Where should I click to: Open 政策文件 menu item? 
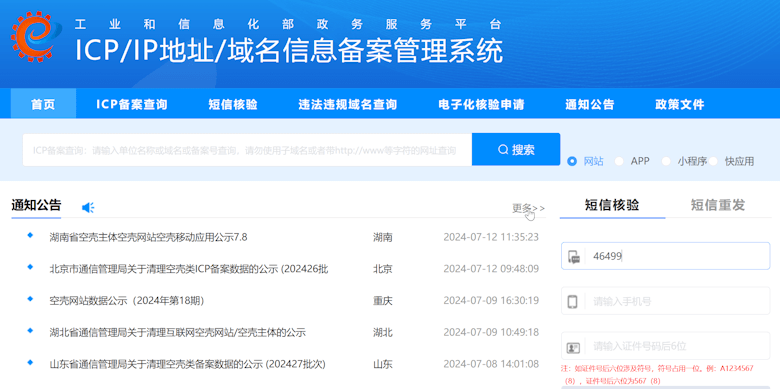[680, 104]
